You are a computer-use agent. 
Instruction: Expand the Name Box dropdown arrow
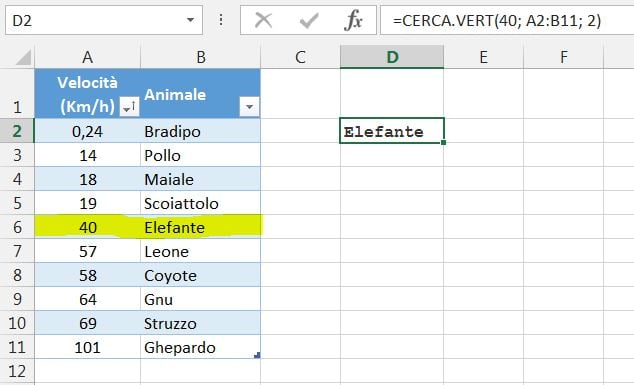(190, 20)
